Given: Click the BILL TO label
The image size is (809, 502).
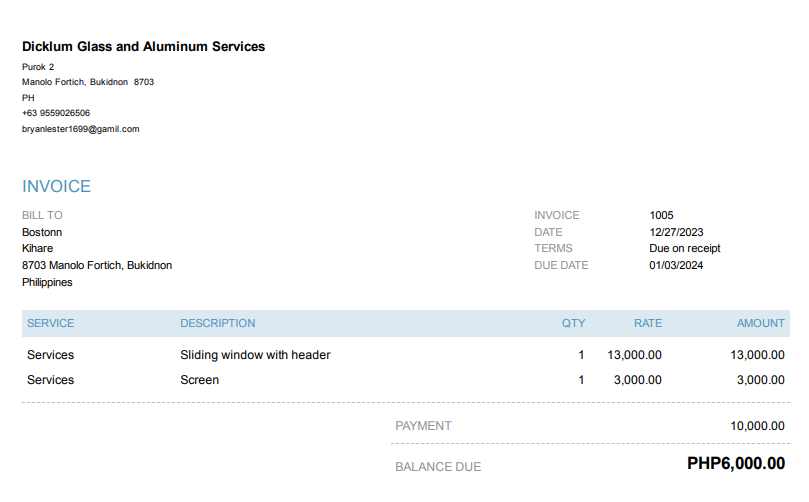Looking at the screenshot, I should pyautogui.click(x=42, y=215).
